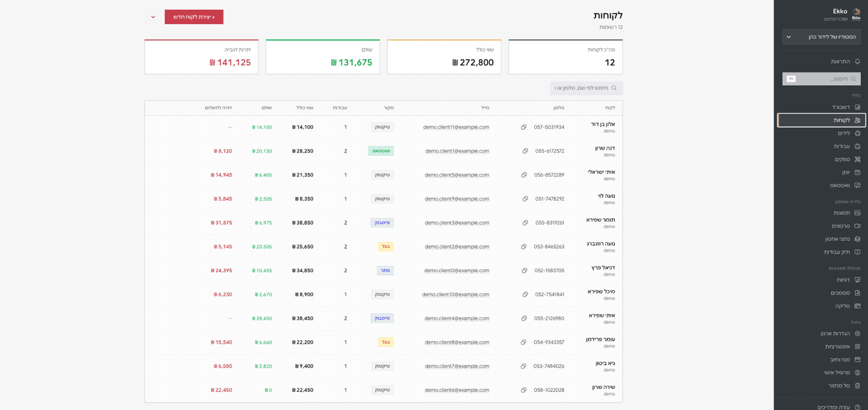Copy phone number 055-6172572
868x410 pixels.
pyautogui.click(x=525, y=151)
